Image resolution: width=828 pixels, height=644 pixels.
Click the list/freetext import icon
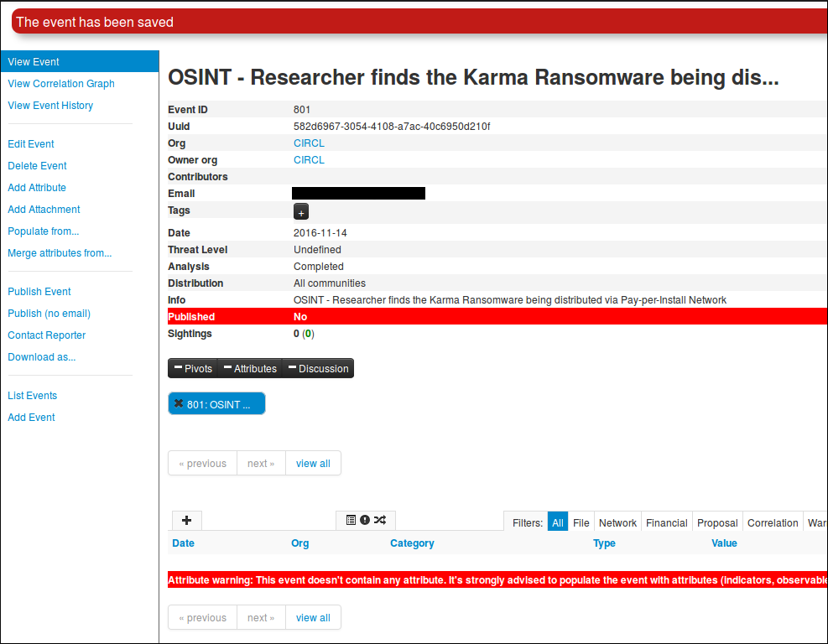(351, 521)
